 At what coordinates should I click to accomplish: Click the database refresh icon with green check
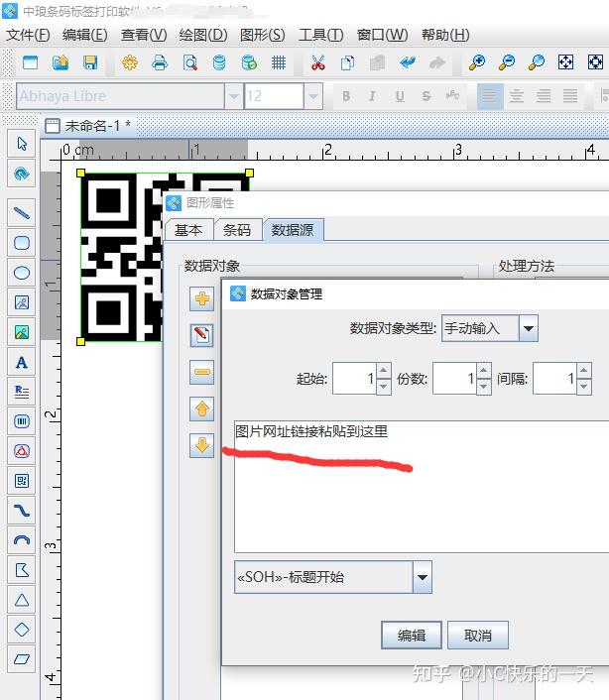pyautogui.click(x=249, y=62)
